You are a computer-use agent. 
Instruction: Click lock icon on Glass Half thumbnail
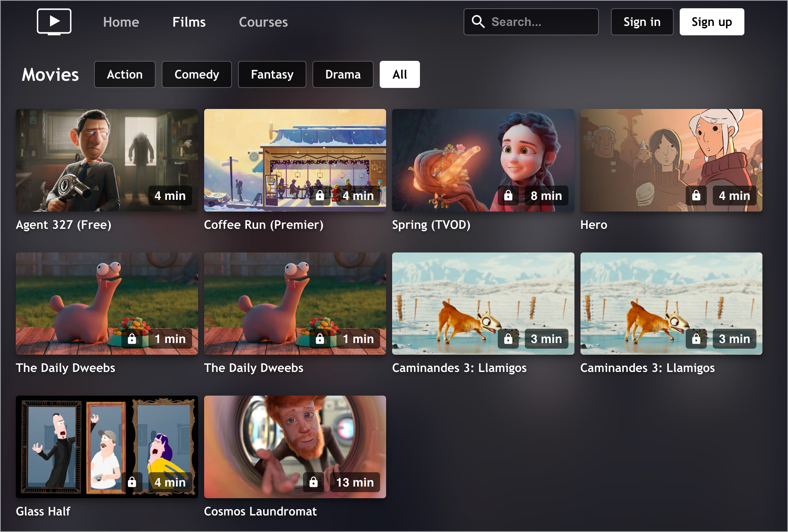pos(132,482)
